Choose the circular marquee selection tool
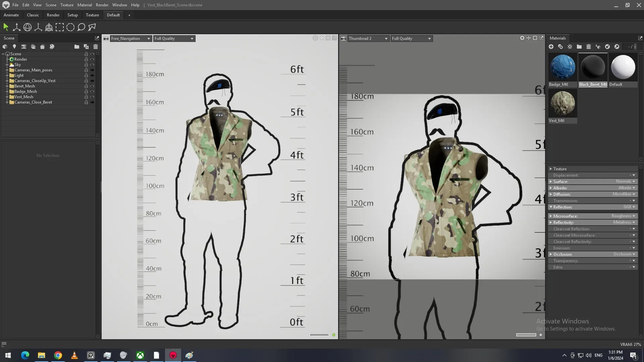 pos(70,27)
